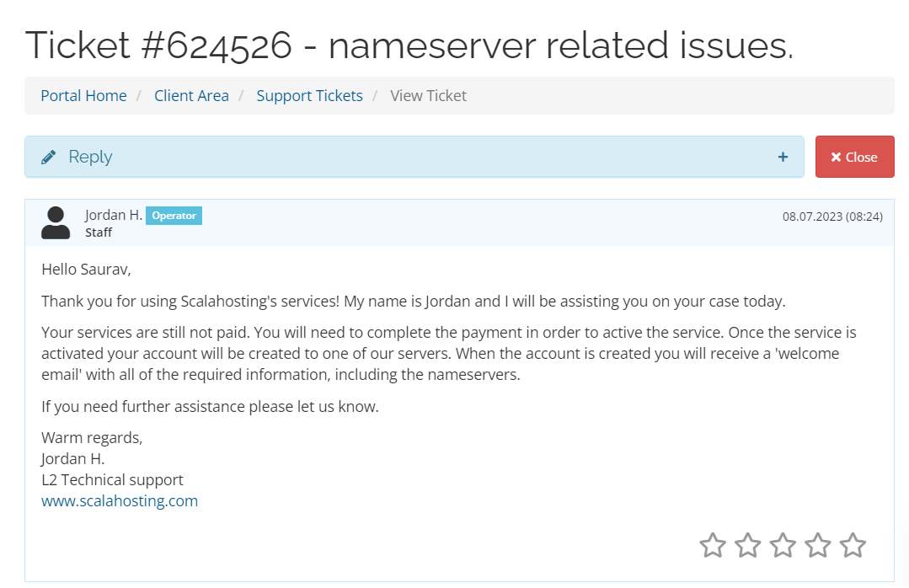
Task: Rate the reply five stars
Action: [x=853, y=545]
